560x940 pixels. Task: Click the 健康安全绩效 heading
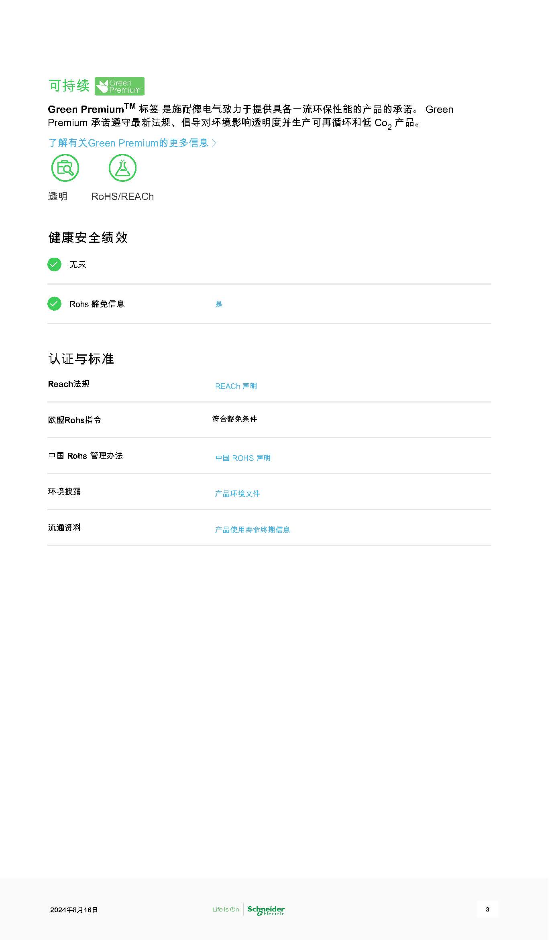[88, 237]
